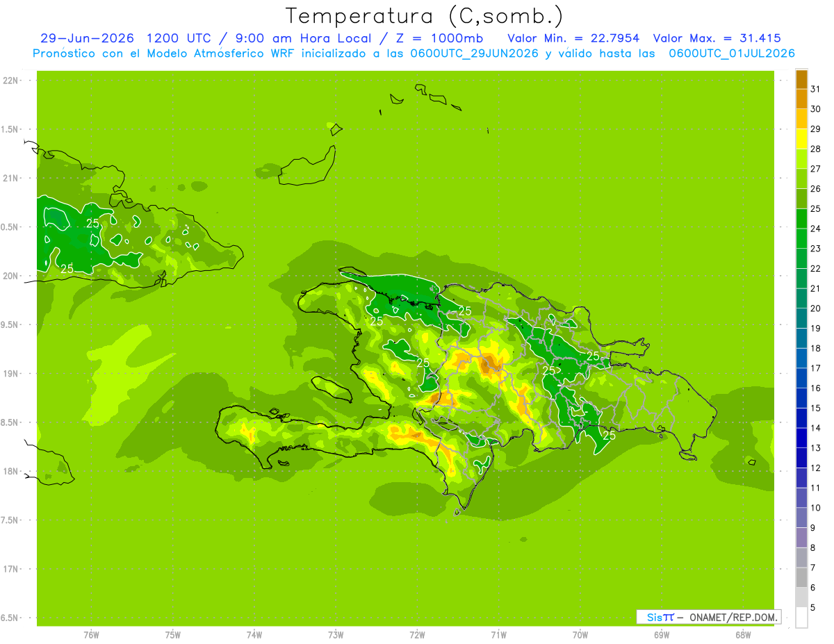Click the '72W' longitude label
Image resolution: width=834 pixels, height=644 pixels.
pyautogui.click(x=417, y=635)
